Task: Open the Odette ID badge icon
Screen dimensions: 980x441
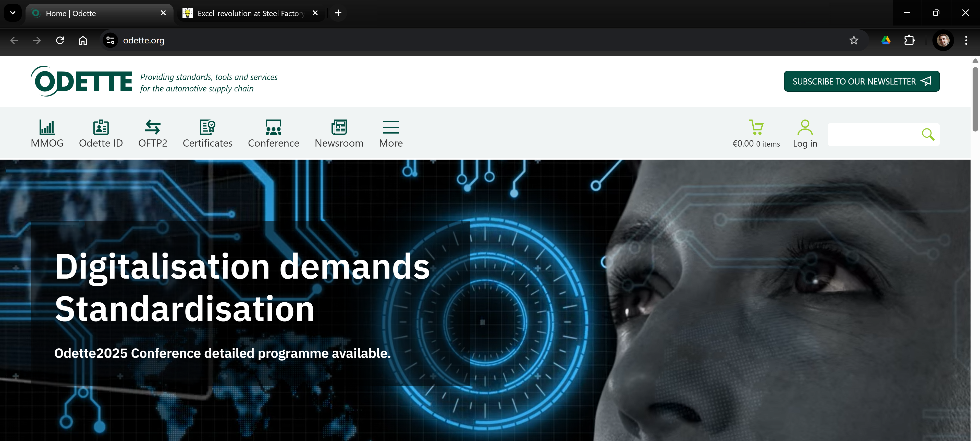Action: coord(101,127)
